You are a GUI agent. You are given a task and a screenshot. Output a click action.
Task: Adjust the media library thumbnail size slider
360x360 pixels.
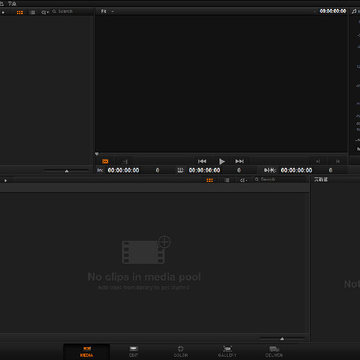66,171
